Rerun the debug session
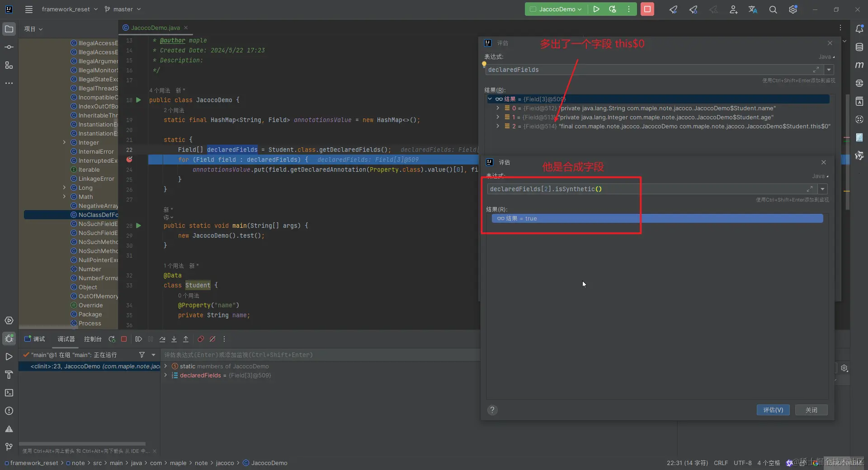This screenshot has width=868, height=470. click(x=112, y=339)
